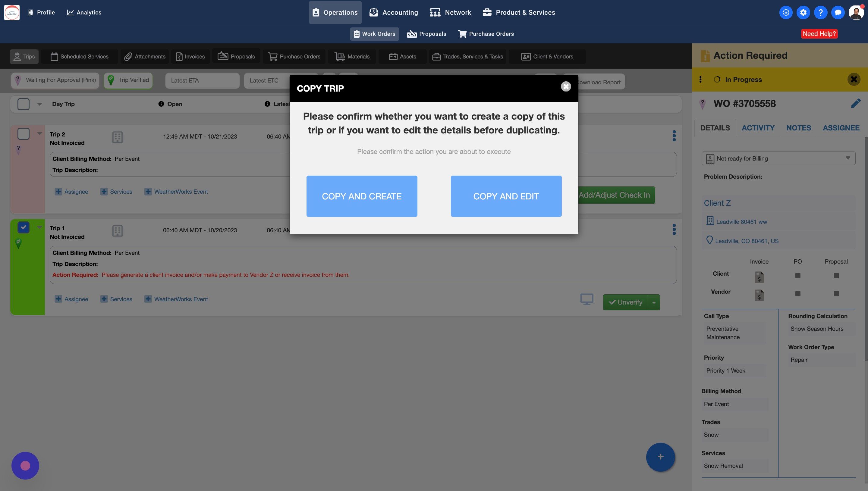Screen dimensions: 868x491
Task: Toggle the select-all trips checkbox
Action: click(23, 104)
